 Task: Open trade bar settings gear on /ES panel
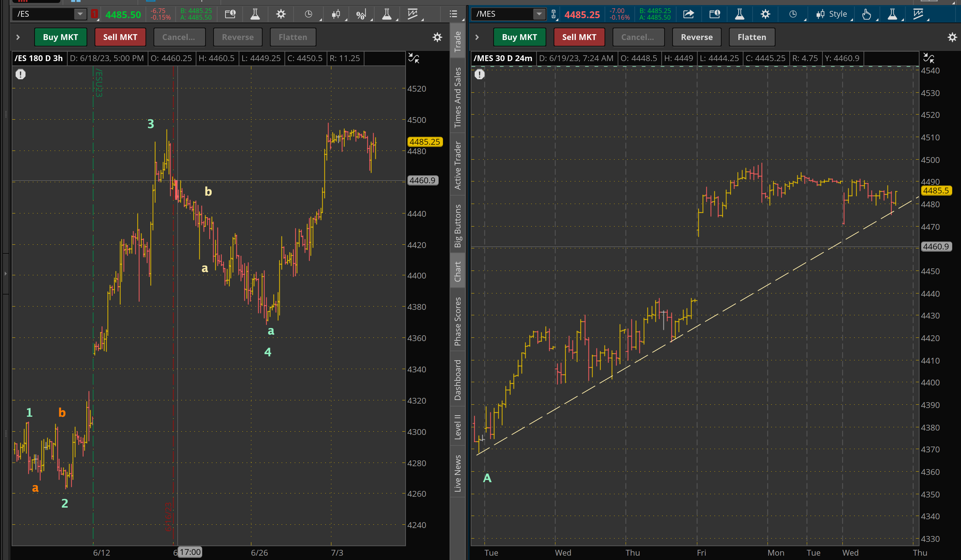point(438,37)
